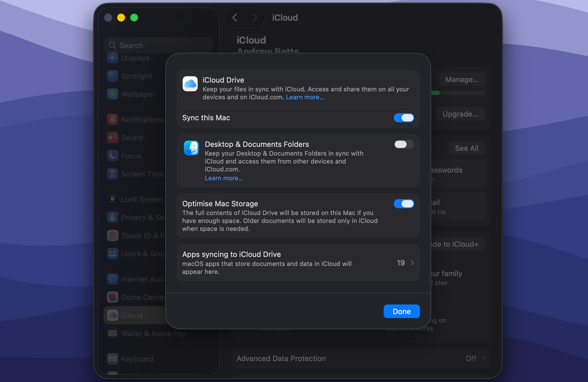Expand Apps syncing to iCloud Drive
The width and height of the screenshot is (588, 382).
coord(412,263)
